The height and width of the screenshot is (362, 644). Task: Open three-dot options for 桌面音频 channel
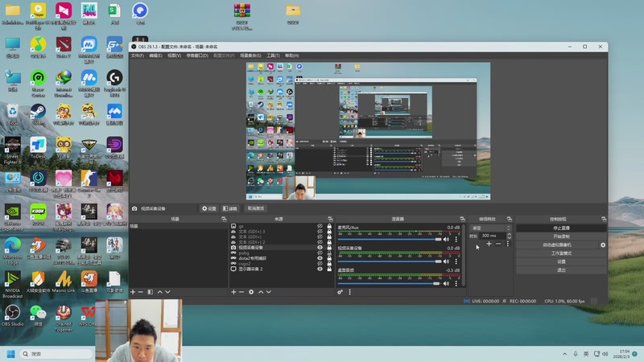(456, 284)
